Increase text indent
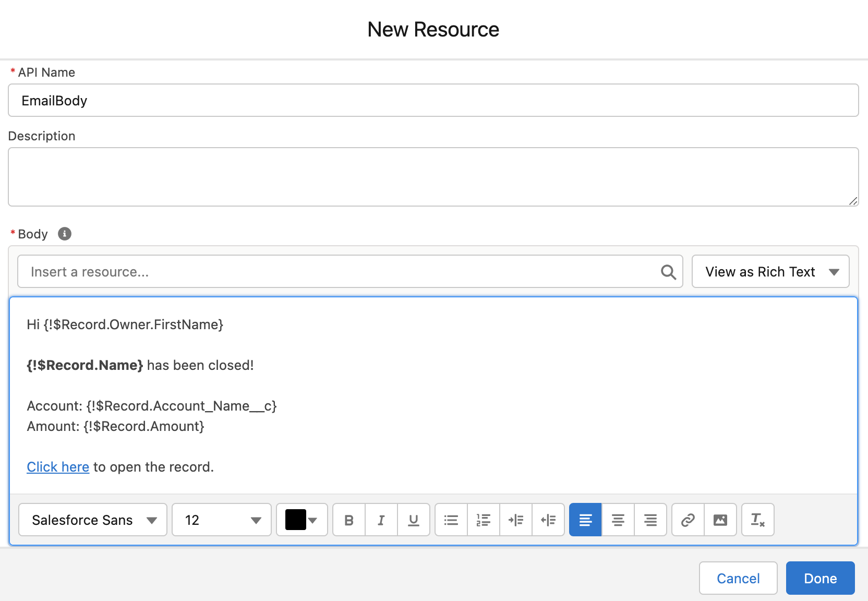Image resolution: width=868 pixels, height=601 pixels. 516,520
